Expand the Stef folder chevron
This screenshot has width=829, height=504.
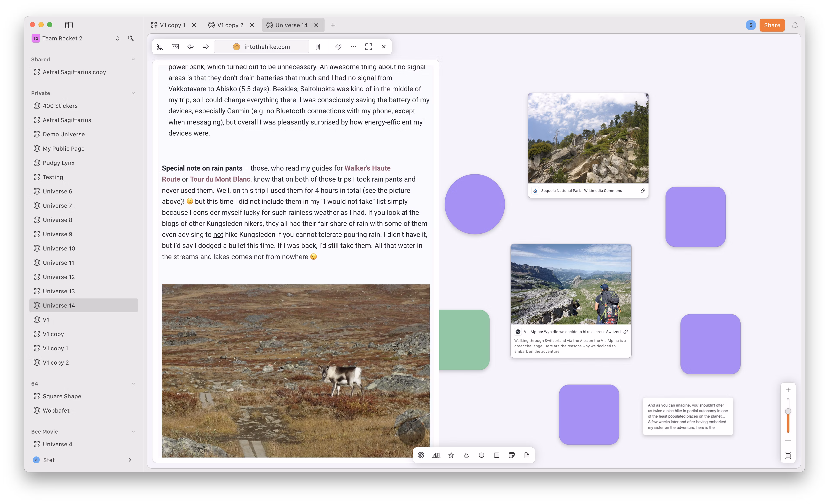(x=130, y=460)
